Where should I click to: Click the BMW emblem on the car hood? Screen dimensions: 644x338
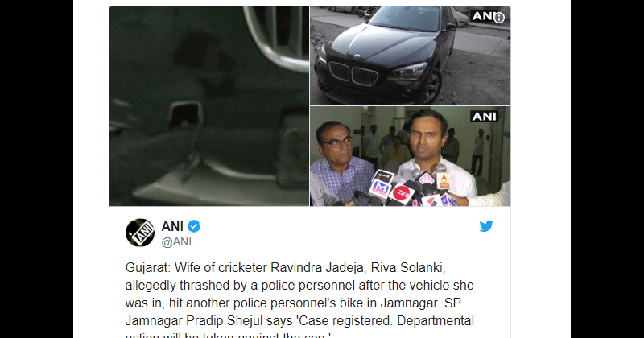[357, 56]
